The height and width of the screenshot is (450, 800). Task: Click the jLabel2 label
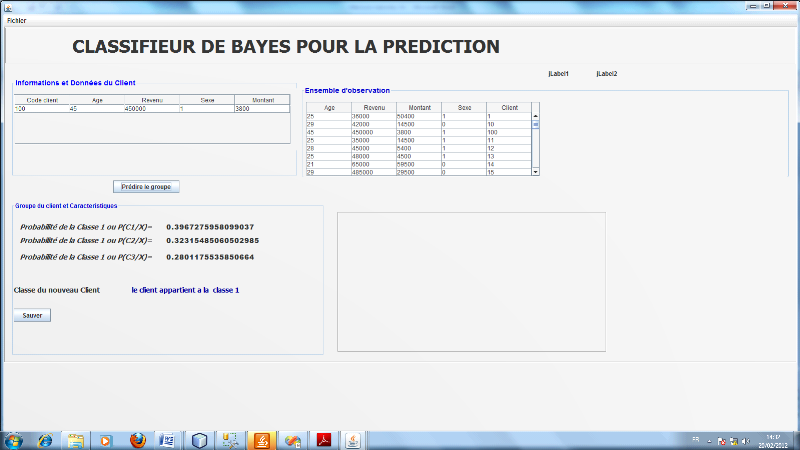point(607,73)
